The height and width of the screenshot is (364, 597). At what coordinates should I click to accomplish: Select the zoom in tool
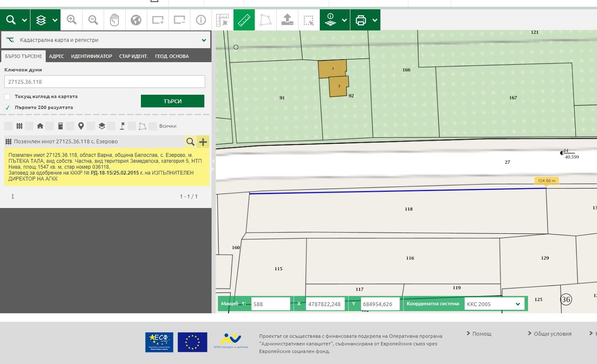[x=72, y=19]
